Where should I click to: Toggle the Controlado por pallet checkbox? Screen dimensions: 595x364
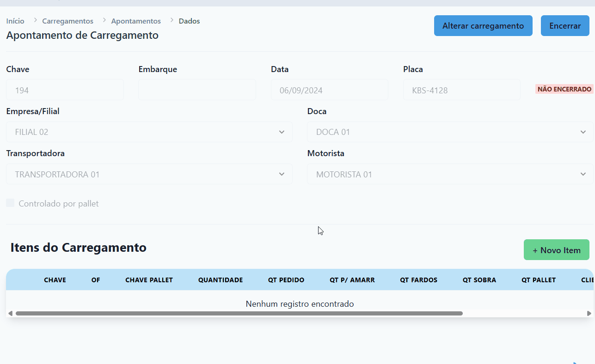click(x=10, y=203)
